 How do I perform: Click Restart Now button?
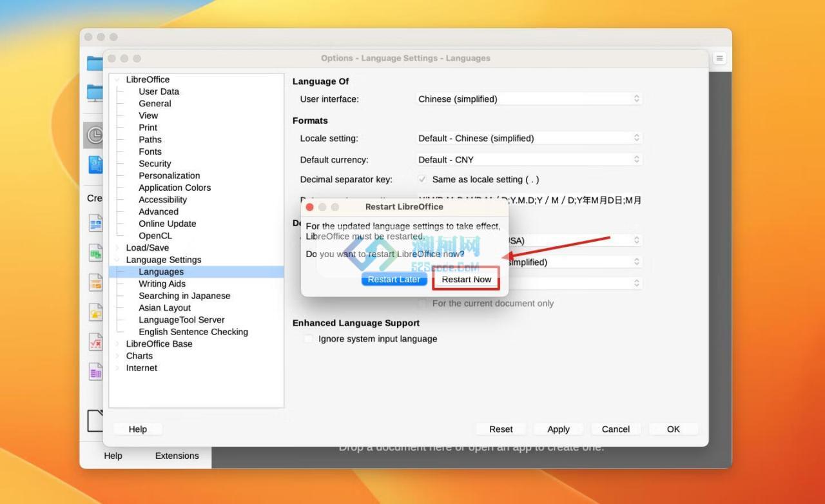[x=467, y=279]
